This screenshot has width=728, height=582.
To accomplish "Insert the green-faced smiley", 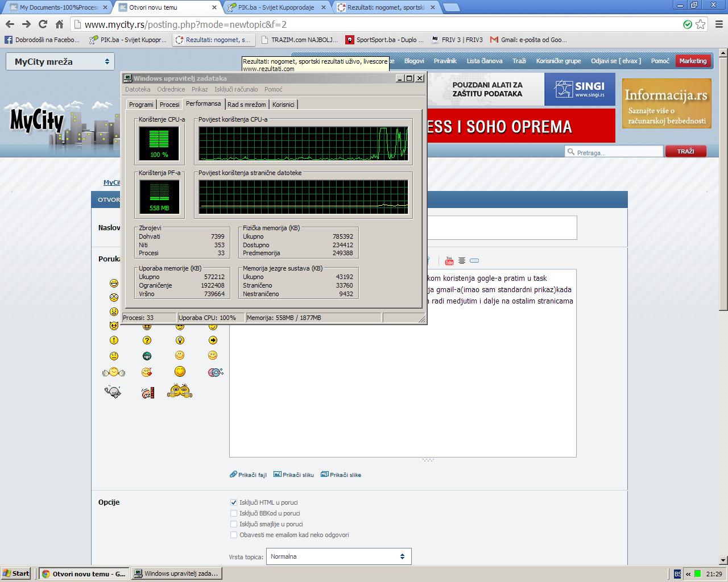I will pos(147,356).
